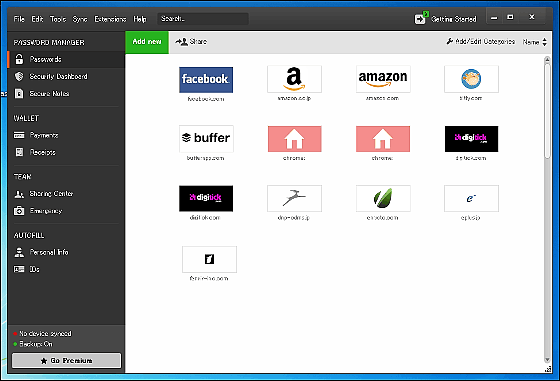This screenshot has height=381, width=560.
Task: Open Payments in the Wallet section
Action: [66, 135]
